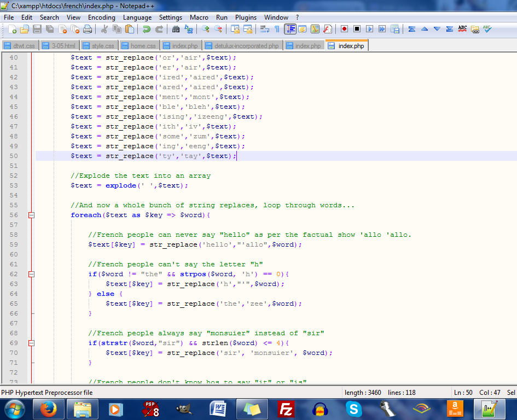This screenshot has height=420, width=517.
Task: Click the 'lines : 118' status bar entry
Action: click(402, 393)
